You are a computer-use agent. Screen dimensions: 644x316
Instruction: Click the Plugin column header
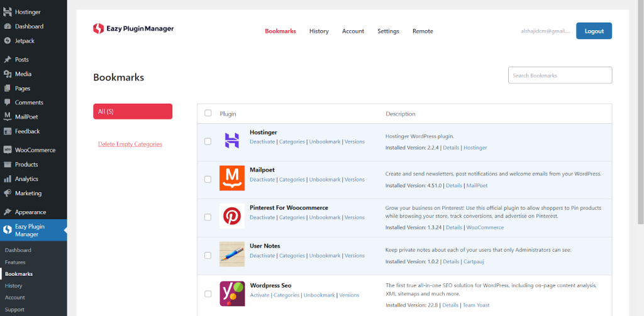(x=228, y=114)
